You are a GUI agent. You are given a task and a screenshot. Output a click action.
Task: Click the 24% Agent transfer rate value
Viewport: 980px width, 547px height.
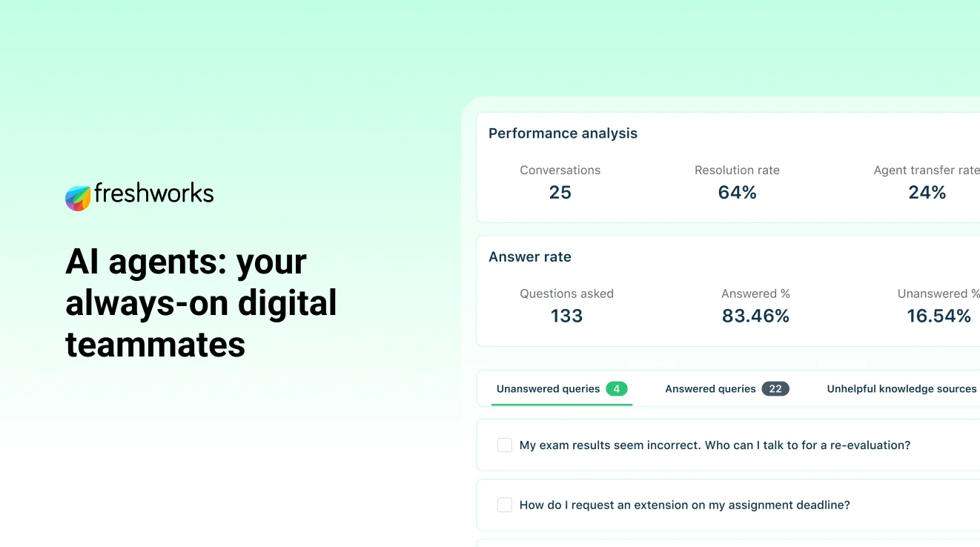coord(927,193)
